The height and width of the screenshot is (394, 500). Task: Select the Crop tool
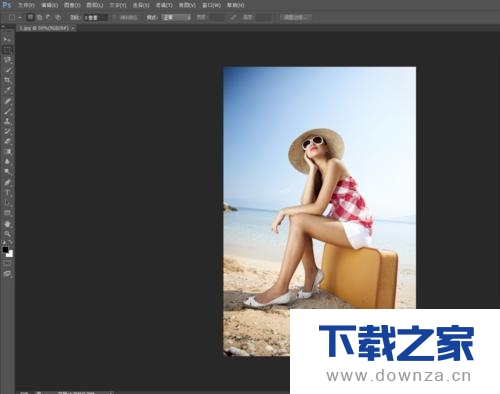pyautogui.click(x=7, y=80)
